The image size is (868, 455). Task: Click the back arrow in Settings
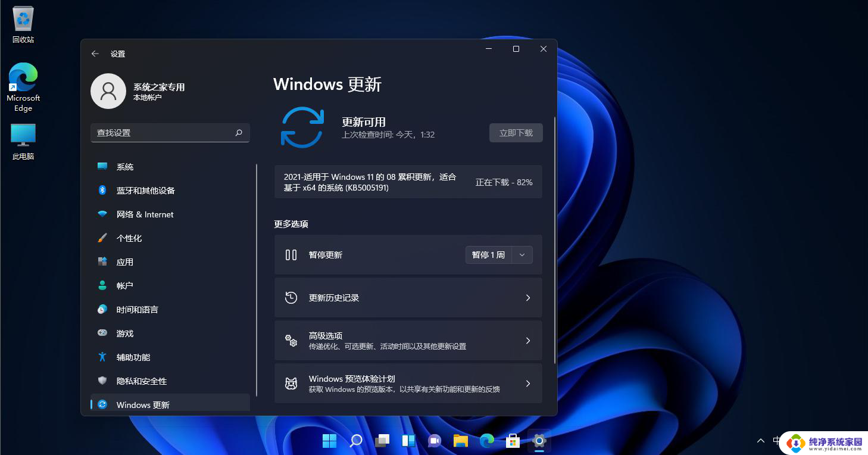[95, 54]
